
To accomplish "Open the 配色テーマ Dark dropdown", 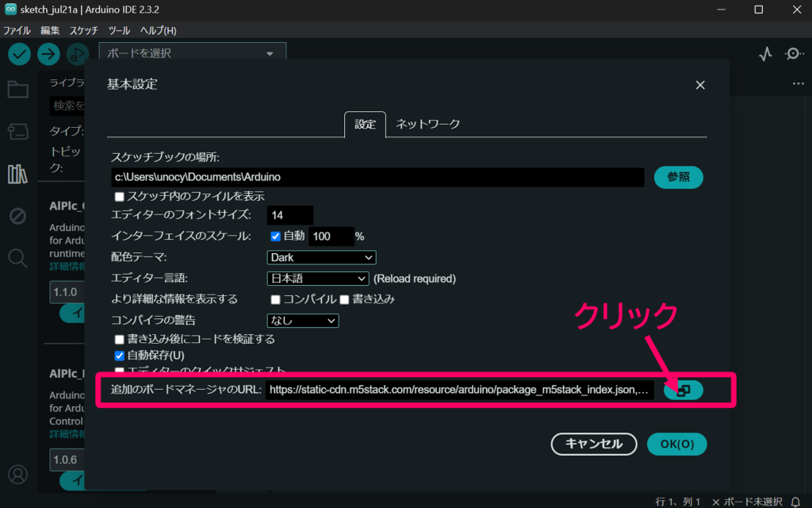I will click(322, 258).
